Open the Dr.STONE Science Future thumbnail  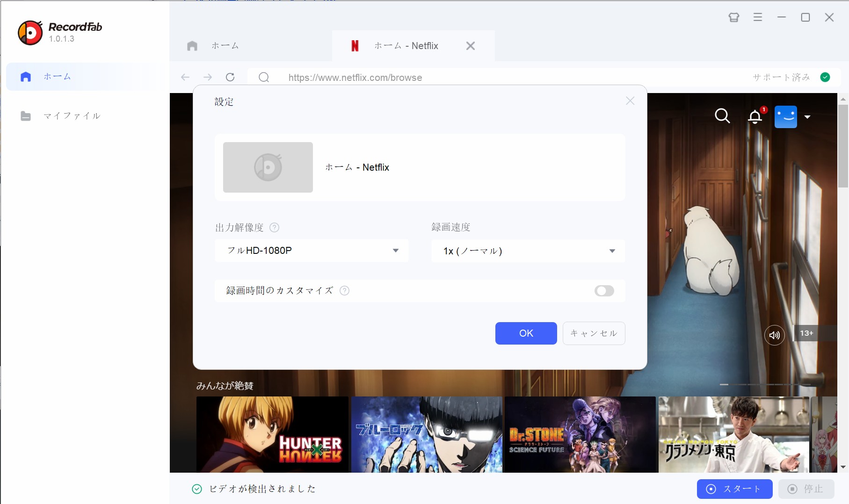click(x=581, y=435)
